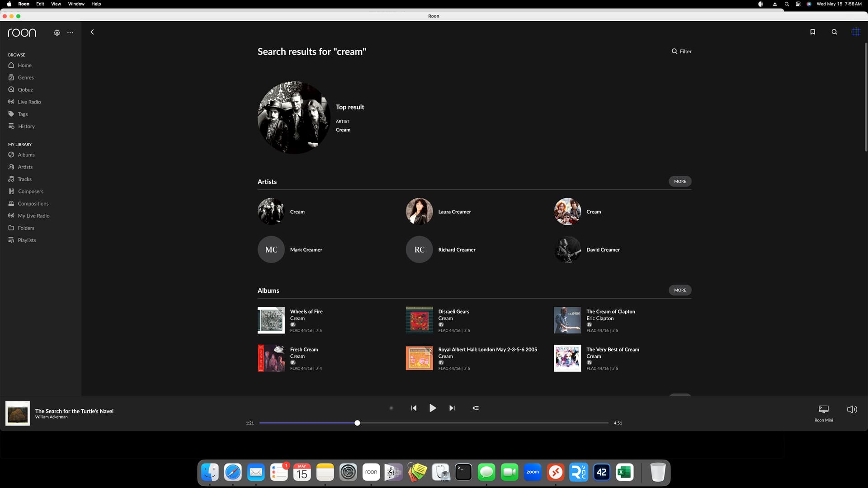868x488 pixels.
Task: Open Spotlight search in menu bar
Action: click(787, 4)
